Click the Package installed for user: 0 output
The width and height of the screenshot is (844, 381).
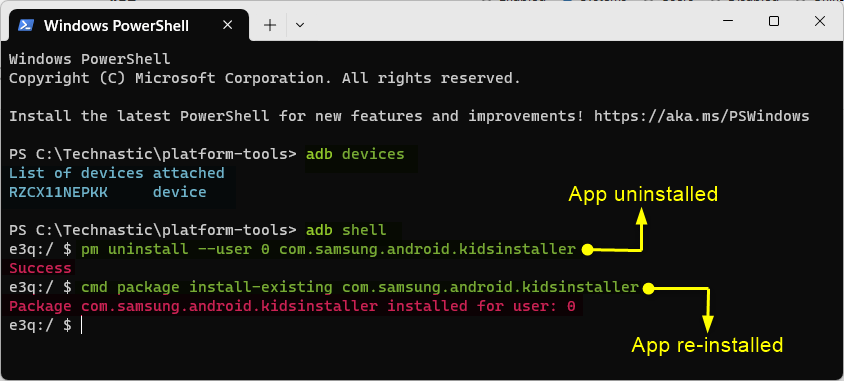click(x=292, y=307)
